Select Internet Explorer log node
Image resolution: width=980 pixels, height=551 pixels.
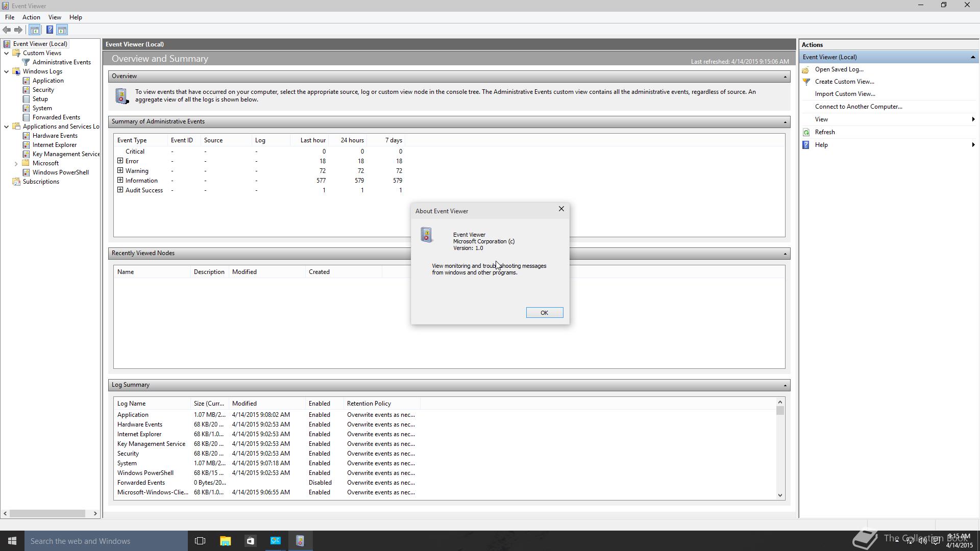tap(54, 145)
